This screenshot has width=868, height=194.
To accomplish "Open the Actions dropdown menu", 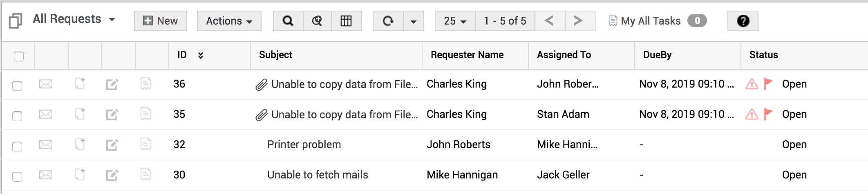I will (x=229, y=21).
